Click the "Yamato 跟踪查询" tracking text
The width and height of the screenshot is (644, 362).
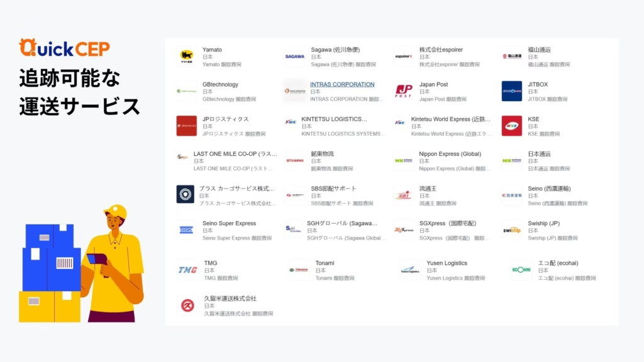pyautogui.click(x=222, y=65)
